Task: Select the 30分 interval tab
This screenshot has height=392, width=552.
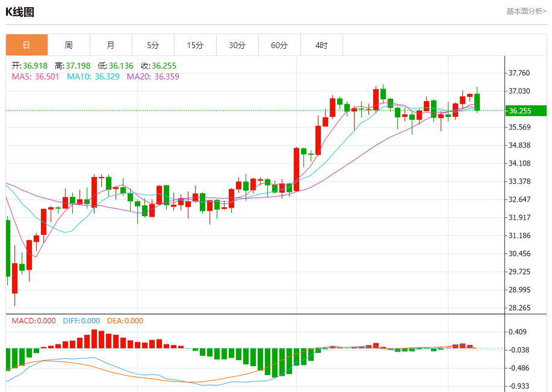Action: pyautogui.click(x=237, y=45)
